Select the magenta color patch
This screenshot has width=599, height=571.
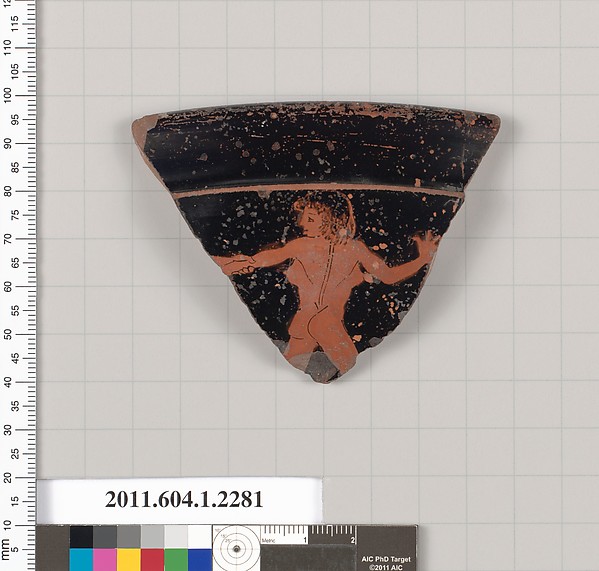[105, 560]
